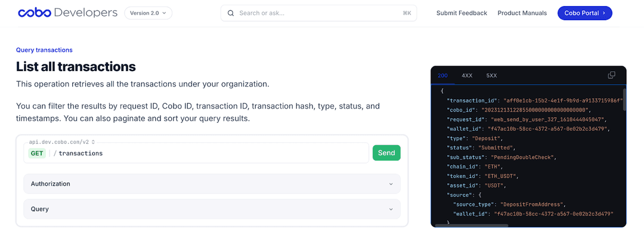Expand the Authorization section
Screen dimensions: 644x237
click(x=212, y=184)
